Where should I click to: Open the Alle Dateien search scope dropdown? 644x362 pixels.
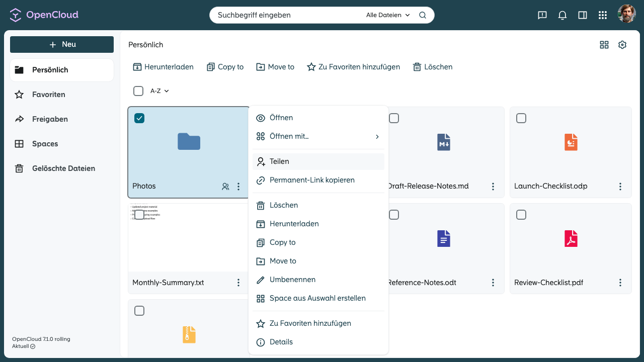pyautogui.click(x=388, y=15)
